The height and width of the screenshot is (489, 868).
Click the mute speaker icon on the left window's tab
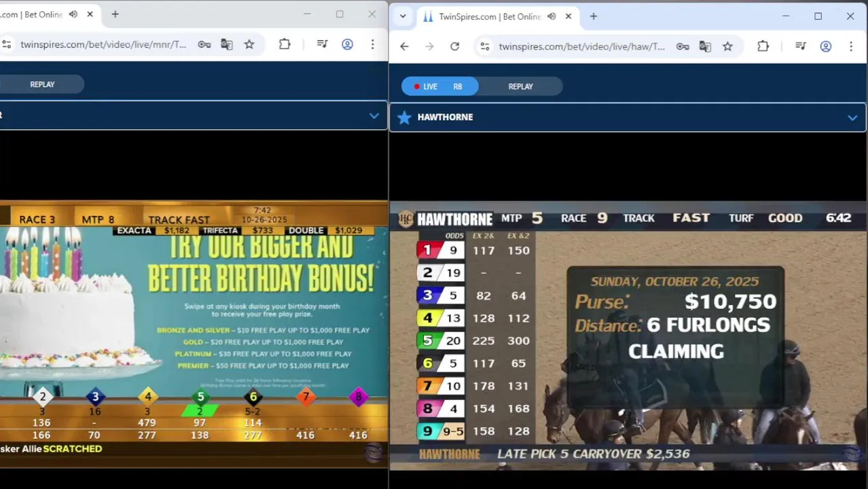73,14
